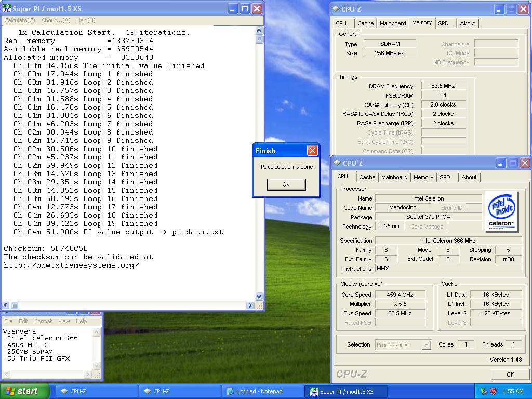
Task: Click the Core Speed 459.4 MHz field
Action: [x=400, y=295]
